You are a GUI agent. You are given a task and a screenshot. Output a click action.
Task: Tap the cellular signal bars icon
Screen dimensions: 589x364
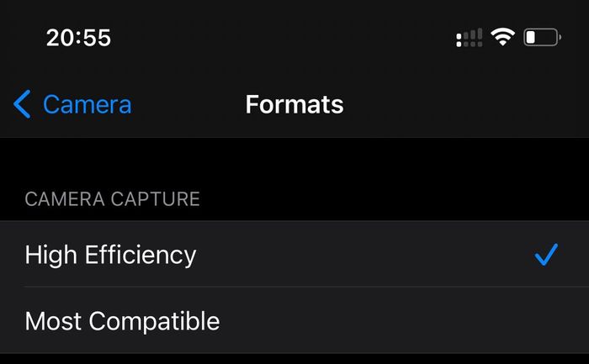[x=470, y=38]
